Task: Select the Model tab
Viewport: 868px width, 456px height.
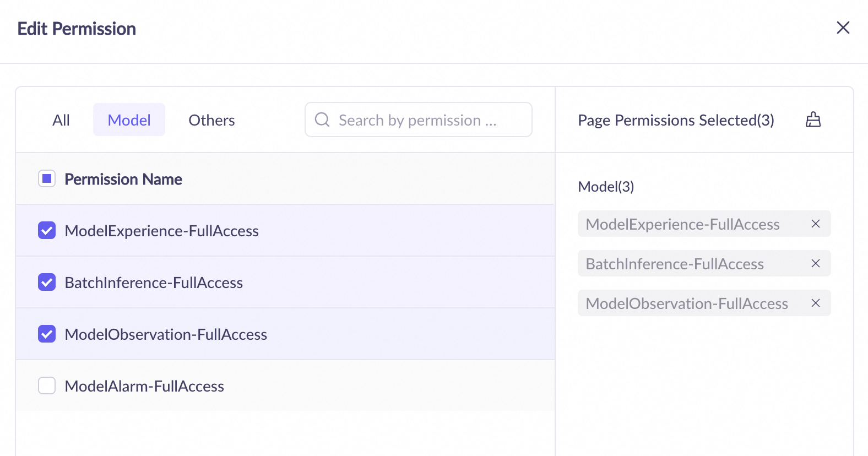Action: (x=129, y=120)
